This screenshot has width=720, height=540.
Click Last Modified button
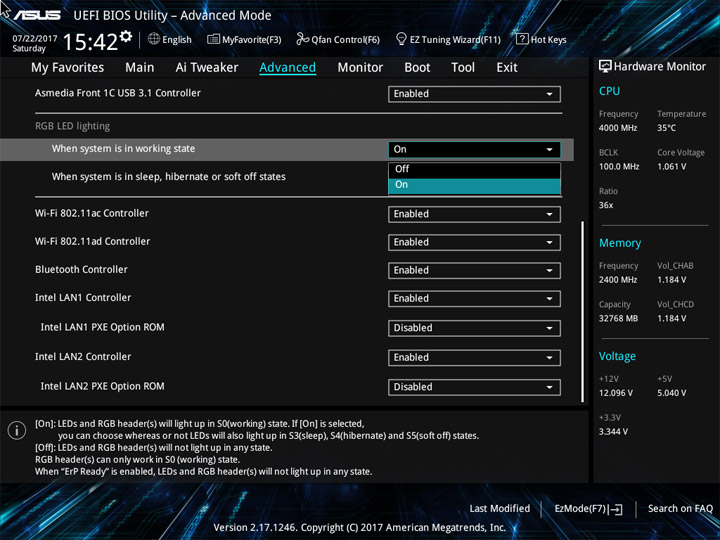click(x=500, y=509)
